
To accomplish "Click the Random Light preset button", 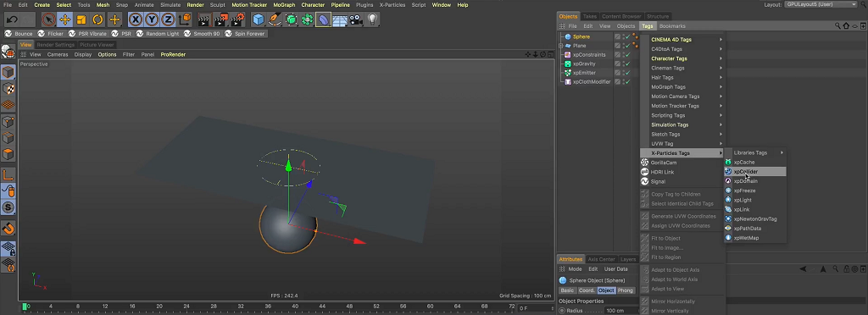I will tap(158, 34).
